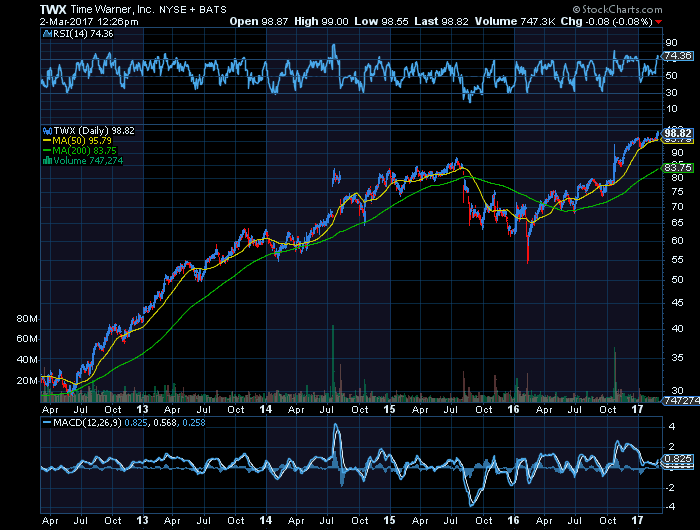Click the -2 label on the MACD axis

670,488
